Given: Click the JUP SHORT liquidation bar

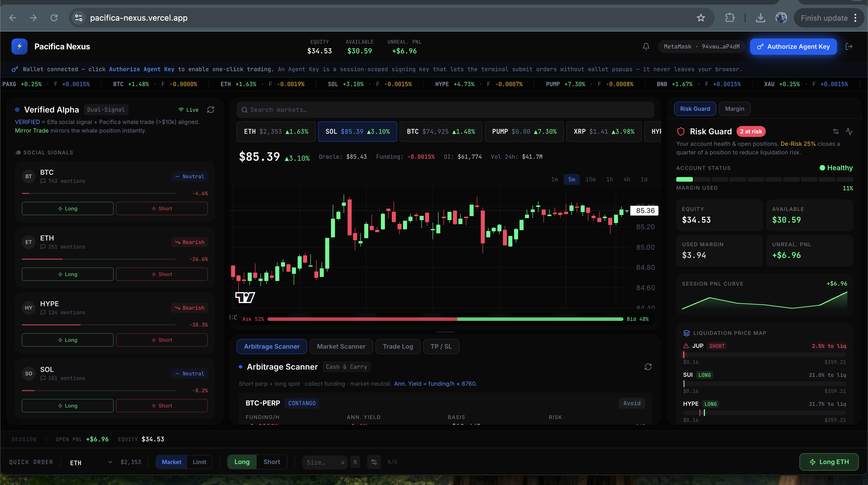Looking at the screenshot, I should point(764,355).
